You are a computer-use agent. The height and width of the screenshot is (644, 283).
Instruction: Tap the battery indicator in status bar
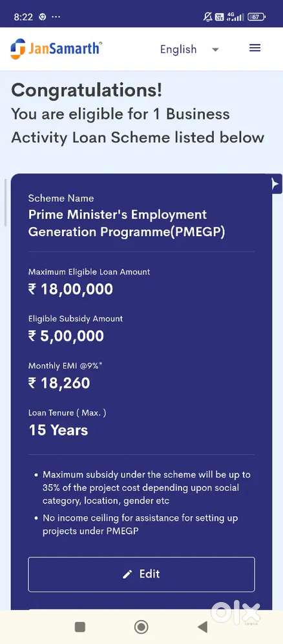(257, 17)
